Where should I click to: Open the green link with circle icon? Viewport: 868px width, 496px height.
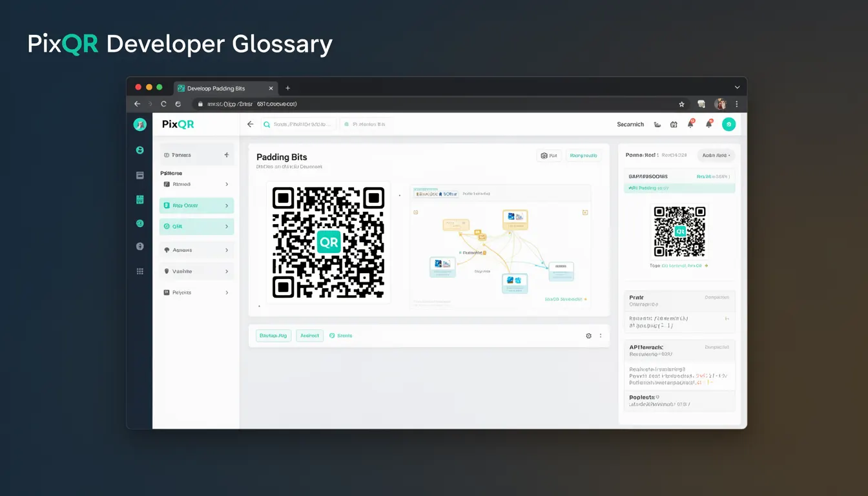pyautogui.click(x=340, y=336)
